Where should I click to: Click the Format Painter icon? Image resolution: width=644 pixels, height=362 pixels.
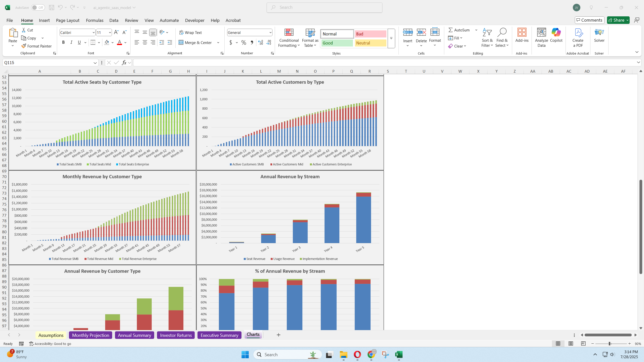[24, 46]
